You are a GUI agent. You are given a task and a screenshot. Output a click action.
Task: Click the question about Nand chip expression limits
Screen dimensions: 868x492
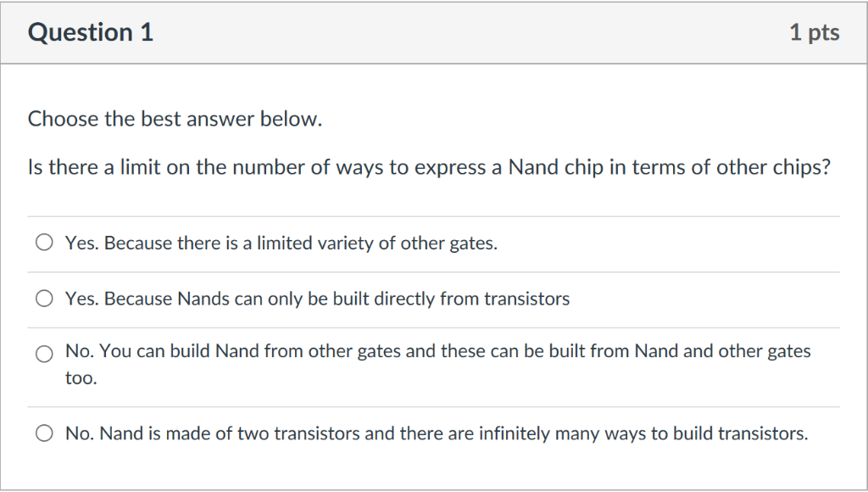coord(430,167)
